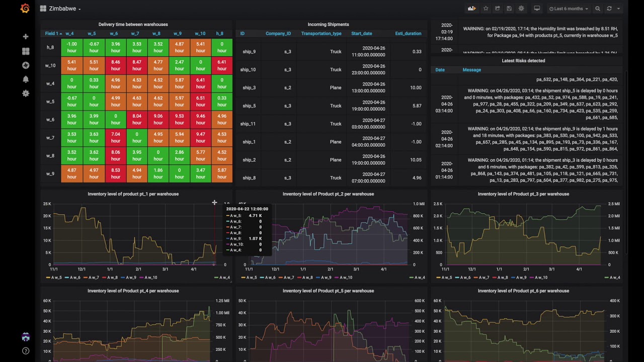This screenshot has height=362, width=644.
Task: Open the Configuration gear in sidebar
Action: pos(26,94)
